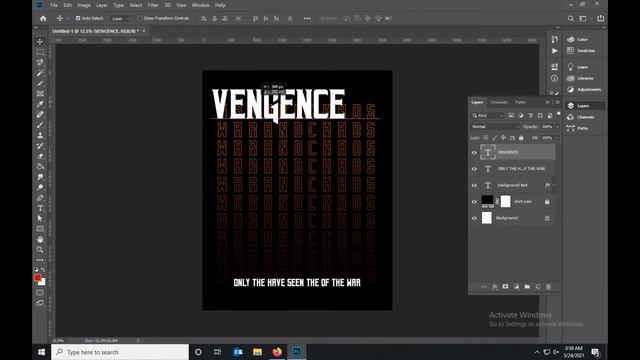Toggle lock all icon in Lock row

(x=521, y=138)
